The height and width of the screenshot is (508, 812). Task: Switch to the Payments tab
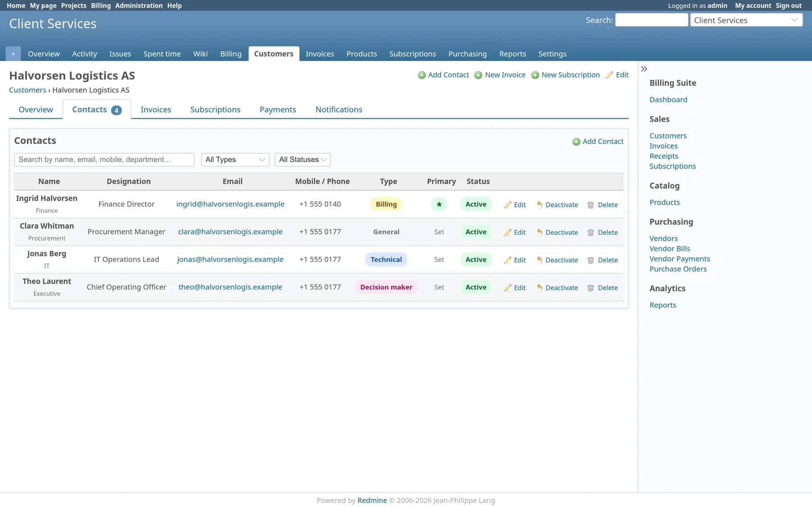[x=278, y=109]
